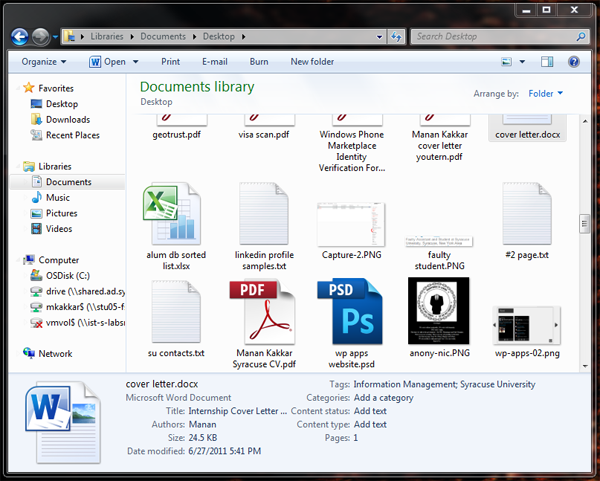Image resolution: width=600 pixels, height=481 pixels.
Task: Click the library icon in address bar
Action: [69, 36]
